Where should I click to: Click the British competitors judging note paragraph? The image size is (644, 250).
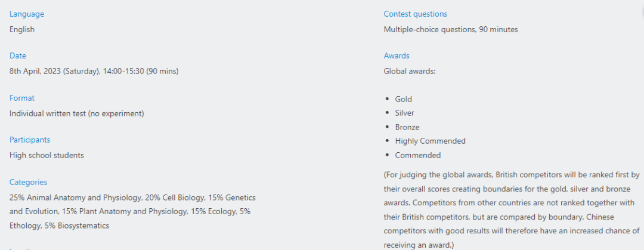(x=512, y=210)
